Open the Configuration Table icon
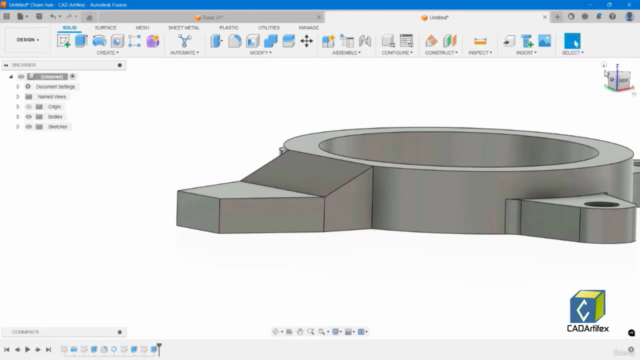 407,41
